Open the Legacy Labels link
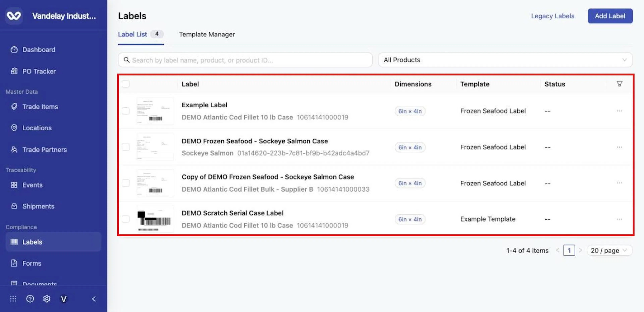Image resolution: width=644 pixels, height=312 pixels. tap(552, 16)
